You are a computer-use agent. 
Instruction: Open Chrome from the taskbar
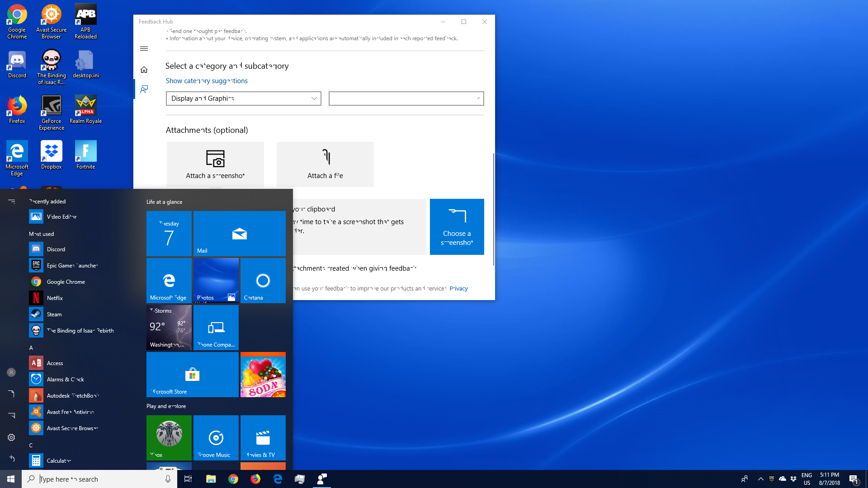pos(233,479)
